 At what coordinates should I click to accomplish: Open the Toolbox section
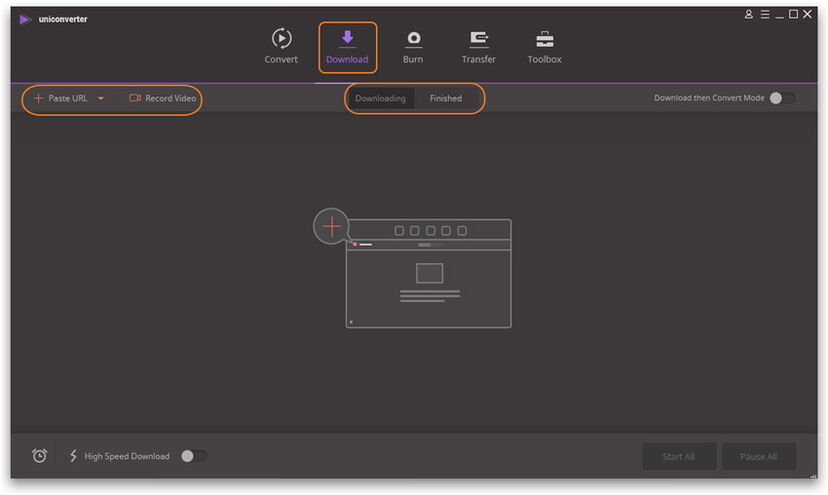click(544, 46)
